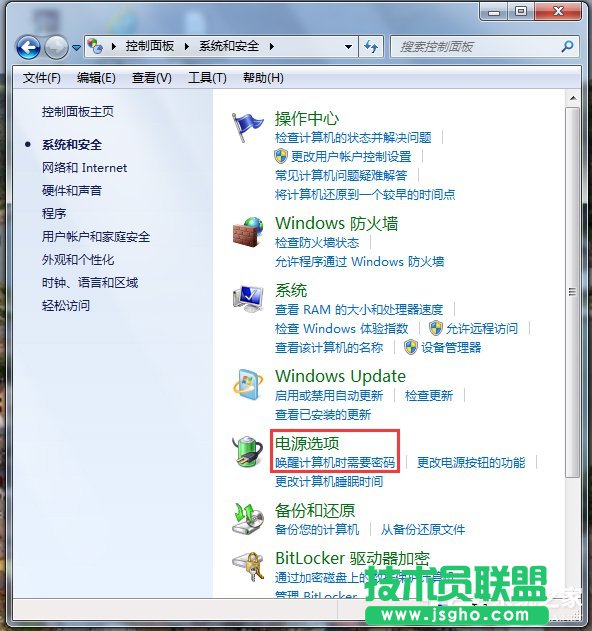Expand arrow after 系统和安全 in breadcrumb
592x631 pixels.
click(x=272, y=47)
